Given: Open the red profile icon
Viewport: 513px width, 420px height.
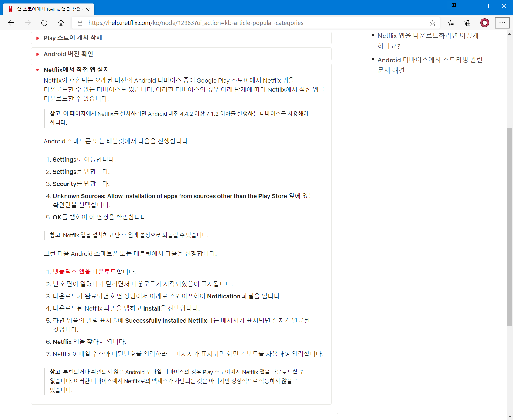Looking at the screenshot, I should 485,23.
